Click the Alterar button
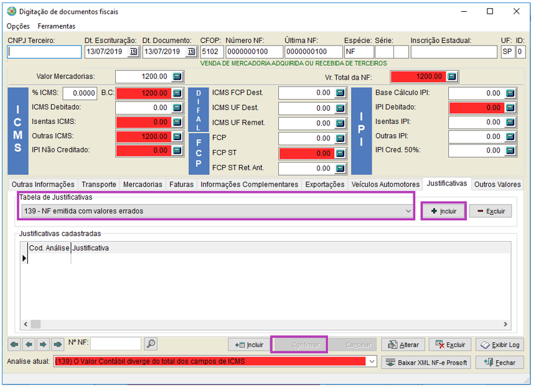Screen dimensions: 536x392 click(403, 345)
